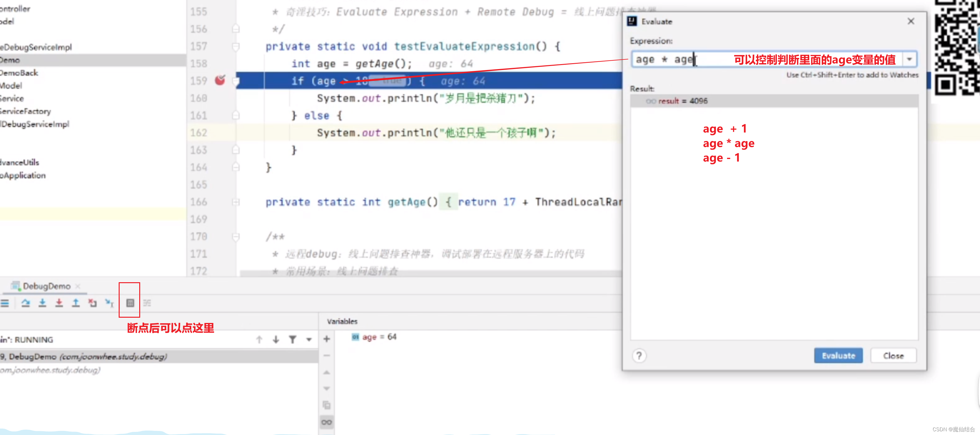Click the Trace Current Stream Chain icon
This screenshot has height=435, width=980.
point(147,303)
